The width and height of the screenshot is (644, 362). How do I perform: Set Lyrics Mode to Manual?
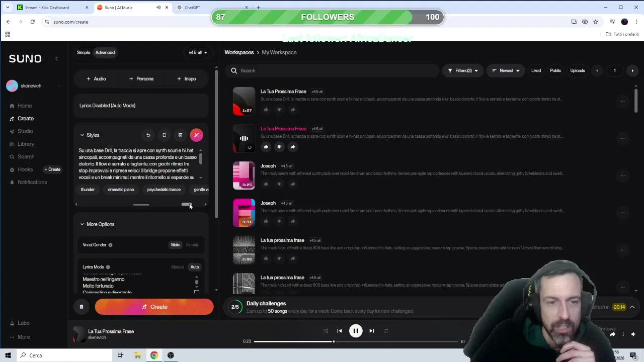pyautogui.click(x=178, y=267)
